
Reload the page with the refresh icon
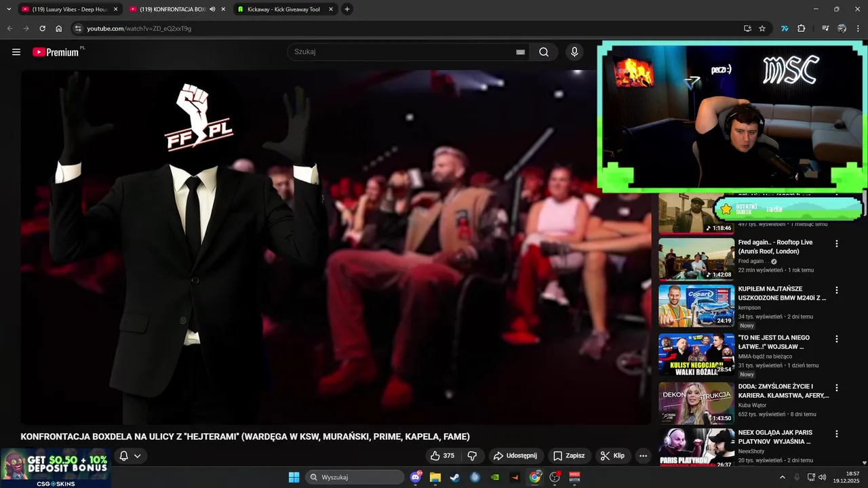42,28
